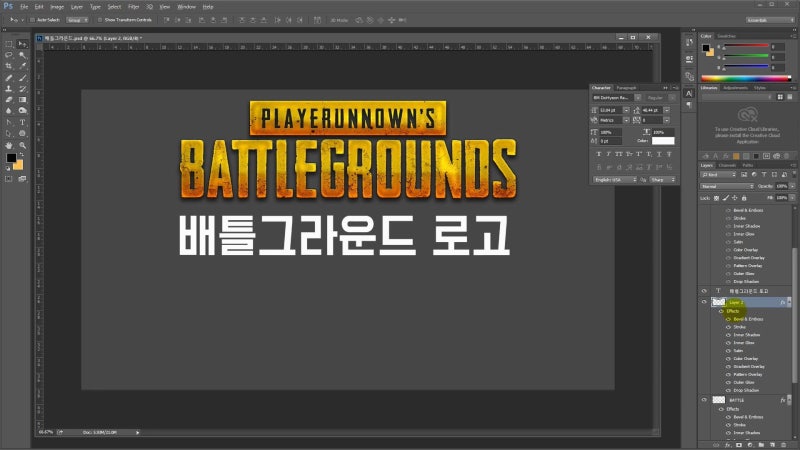Screen dimensions: 800x450
Task: Select the Brush tool
Action: pyautogui.click(x=22, y=78)
